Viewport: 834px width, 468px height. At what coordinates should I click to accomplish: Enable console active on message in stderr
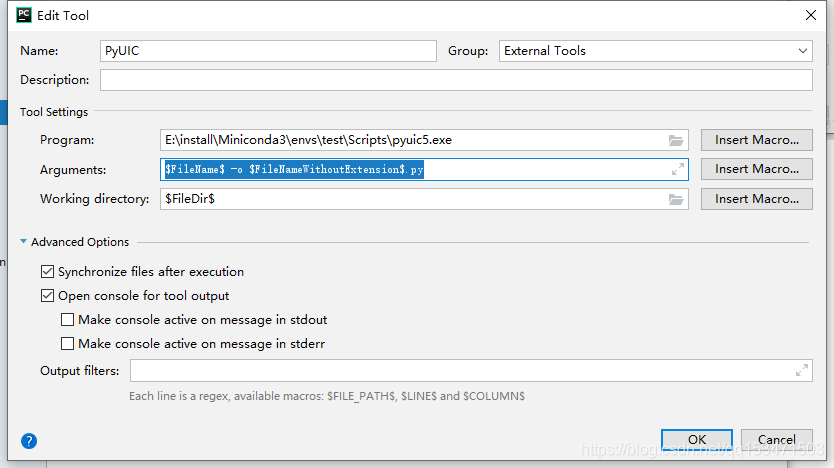tap(67, 344)
